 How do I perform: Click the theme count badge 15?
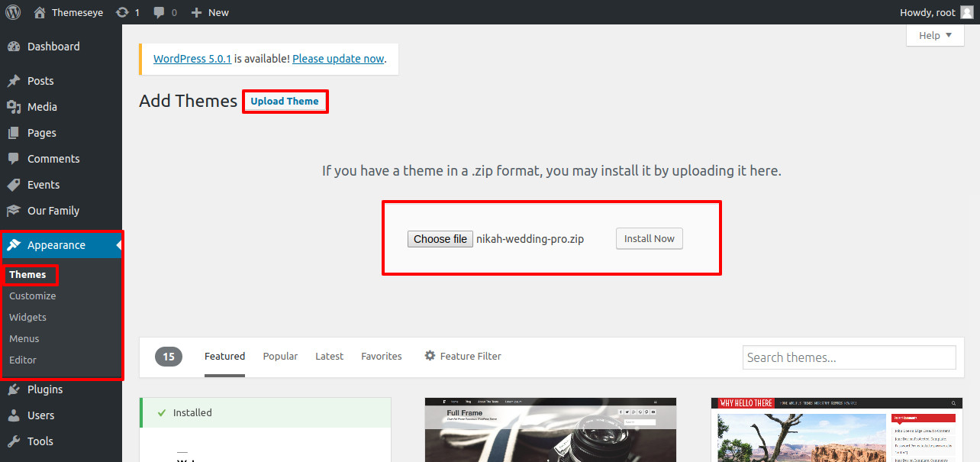click(169, 356)
